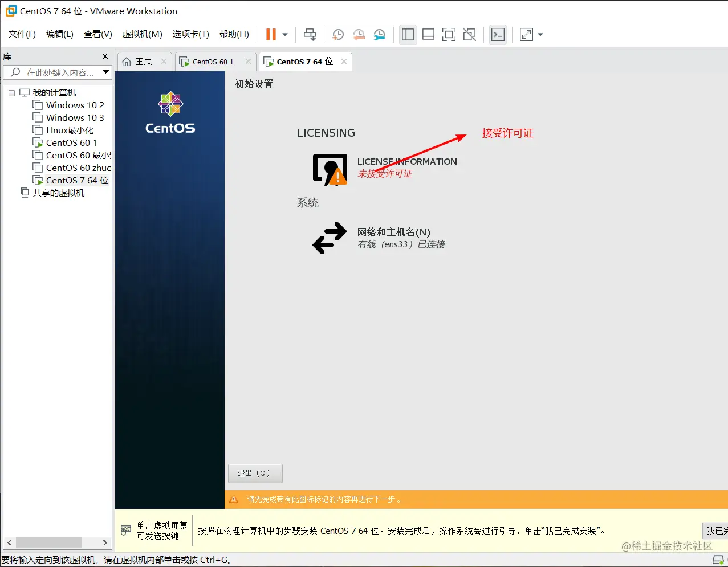Click the pause virtual machine icon
This screenshot has width=728, height=567.
coord(271,35)
